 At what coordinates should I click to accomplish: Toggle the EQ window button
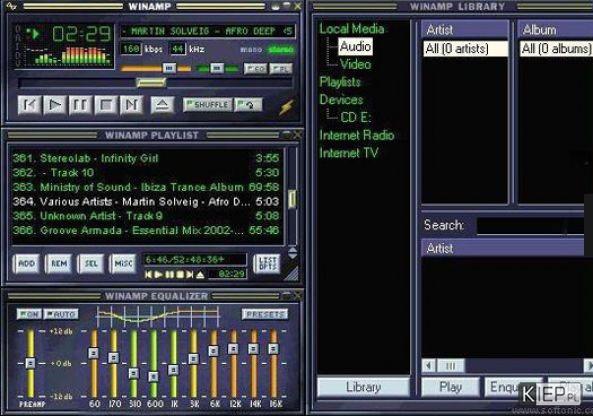255,68
